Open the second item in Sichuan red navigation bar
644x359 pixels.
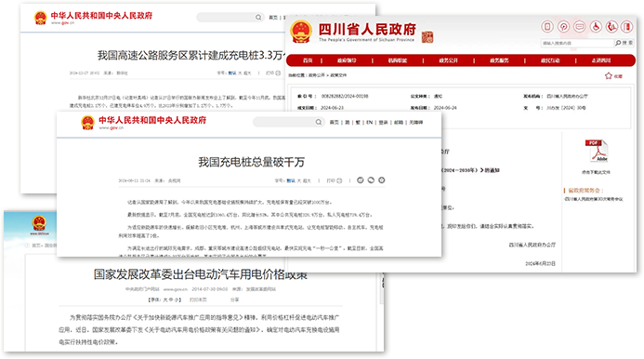click(x=347, y=60)
